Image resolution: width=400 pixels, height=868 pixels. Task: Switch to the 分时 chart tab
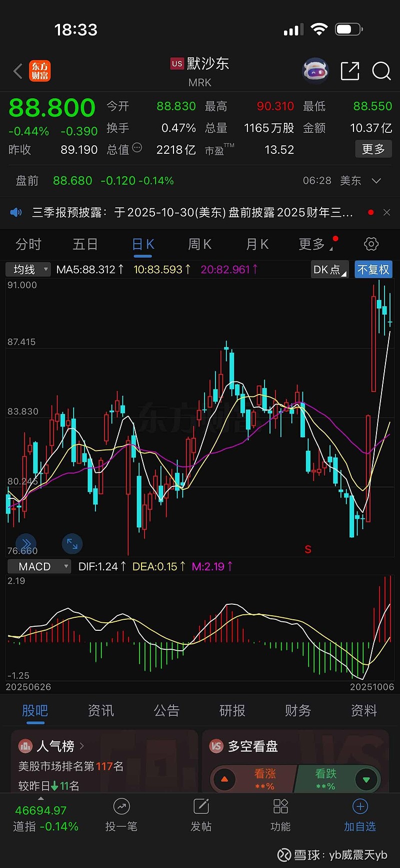click(28, 244)
